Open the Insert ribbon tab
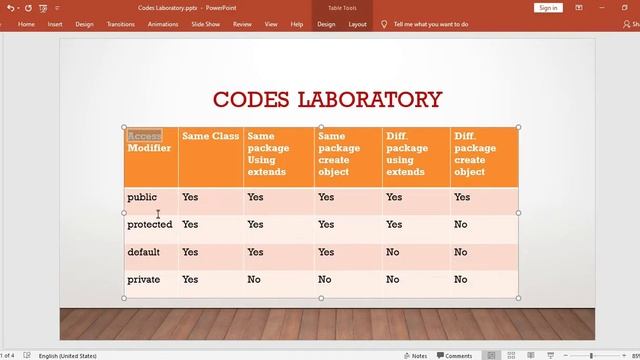 click(55, 24)
